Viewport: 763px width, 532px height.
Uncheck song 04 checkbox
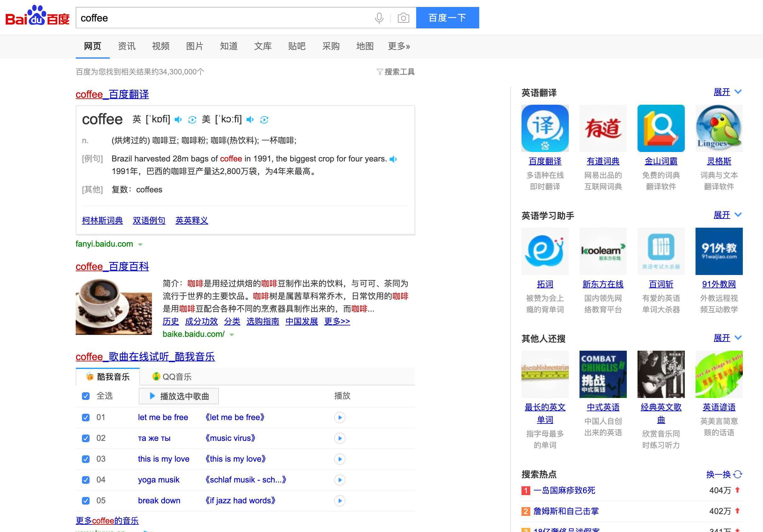[x=86, y=480]
